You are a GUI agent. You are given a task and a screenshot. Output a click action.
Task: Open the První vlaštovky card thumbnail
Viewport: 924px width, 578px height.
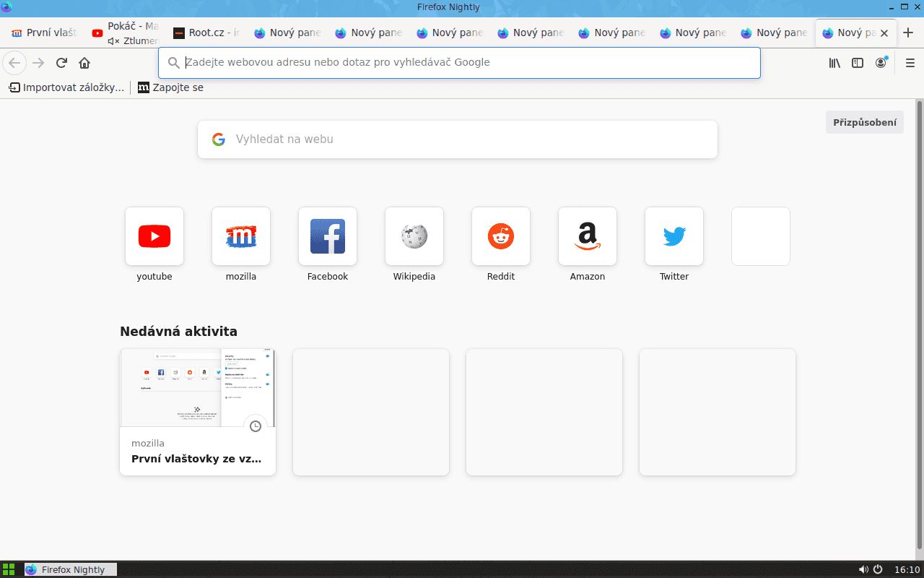pos(198,388)
